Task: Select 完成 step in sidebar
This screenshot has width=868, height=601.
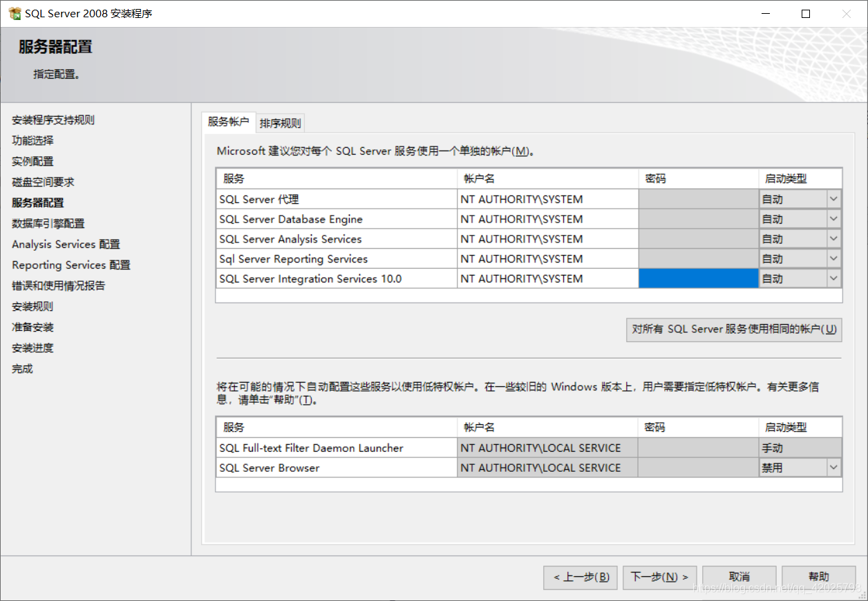Action: [22, 369]
